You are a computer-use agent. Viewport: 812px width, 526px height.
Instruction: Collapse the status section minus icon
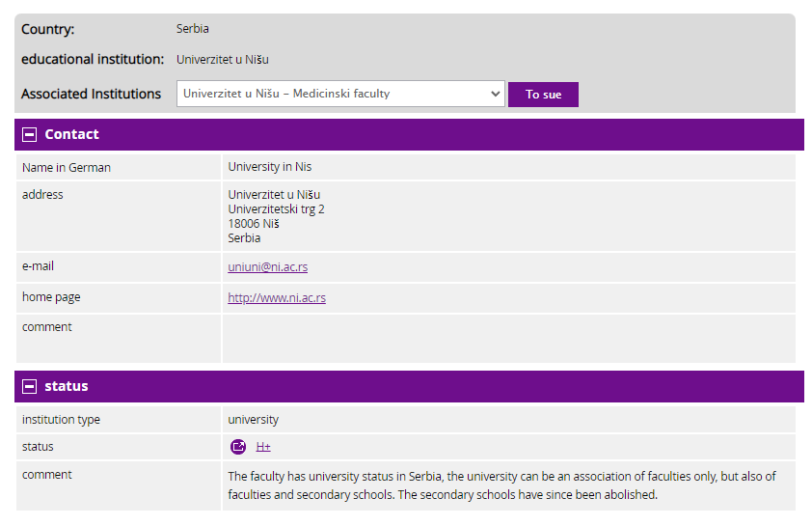tap(30, 387)
